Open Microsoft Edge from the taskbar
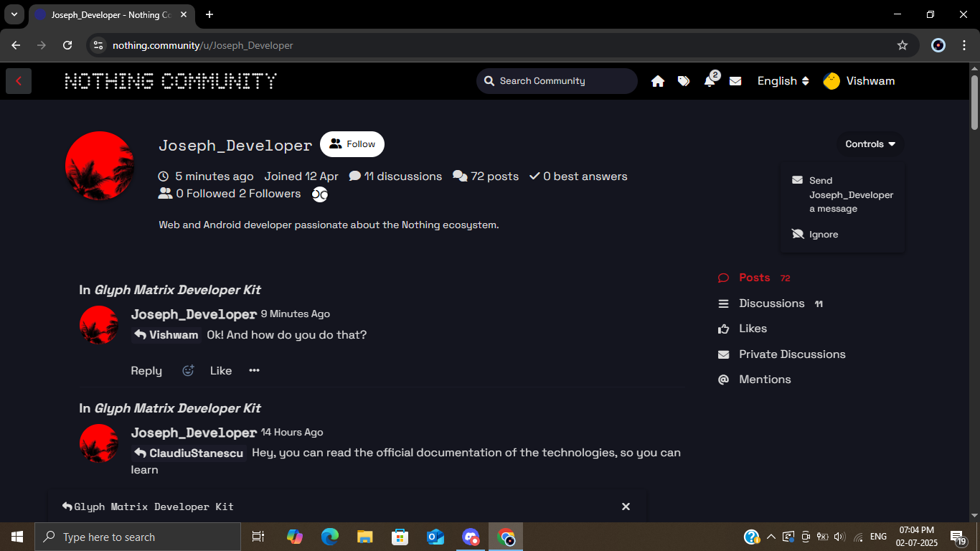The width and height of the screenshot is (980, 551). click(x=330, y=537)
